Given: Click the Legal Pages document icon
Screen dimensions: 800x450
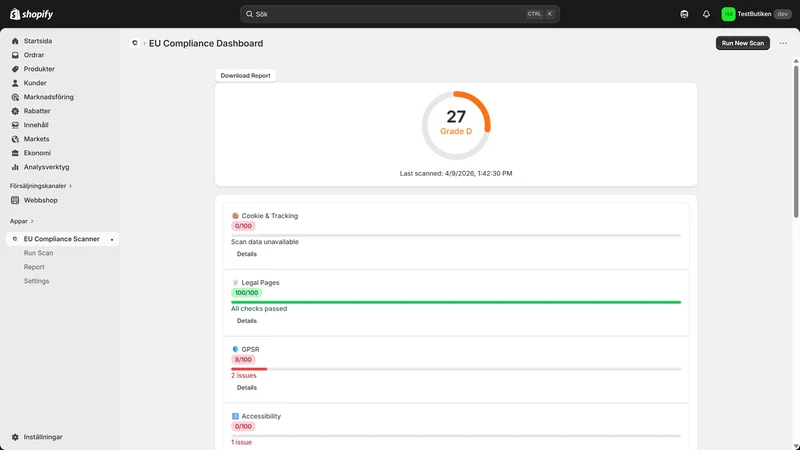Looking at the screenshot, I should point(235,283).
